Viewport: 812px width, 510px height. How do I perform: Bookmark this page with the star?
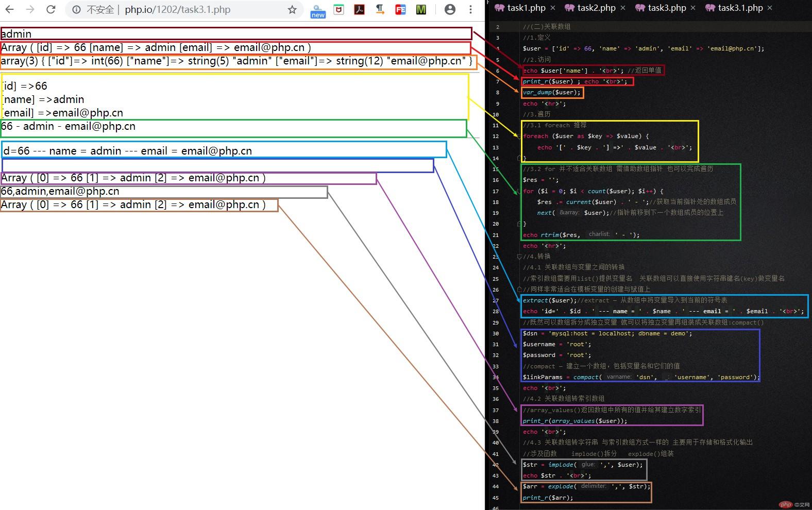pyautogui.click(x=292, y=9)
